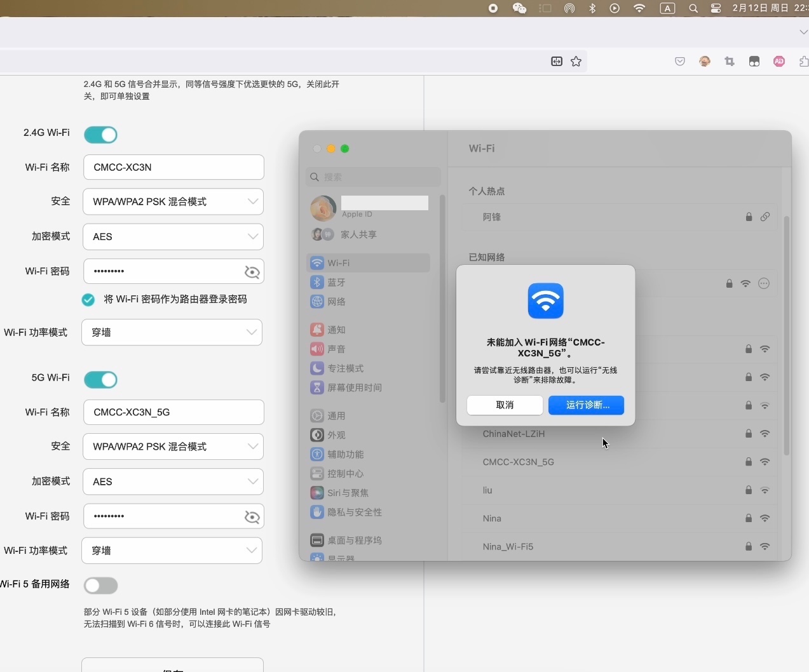The height and width of the screenshot is (672, 809).
Task: Open the WeChat icon in macOS menu bar
Action: click(519, 8)
